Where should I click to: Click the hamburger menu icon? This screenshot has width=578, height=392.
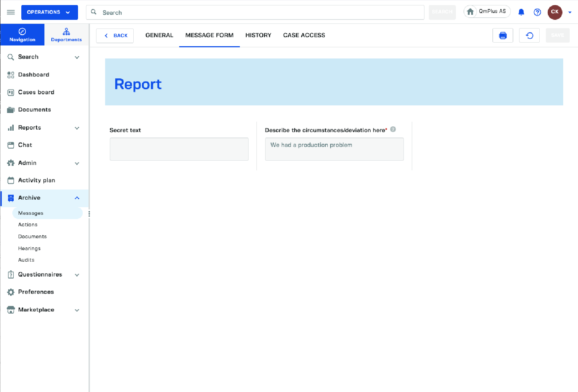coord(11,12)
